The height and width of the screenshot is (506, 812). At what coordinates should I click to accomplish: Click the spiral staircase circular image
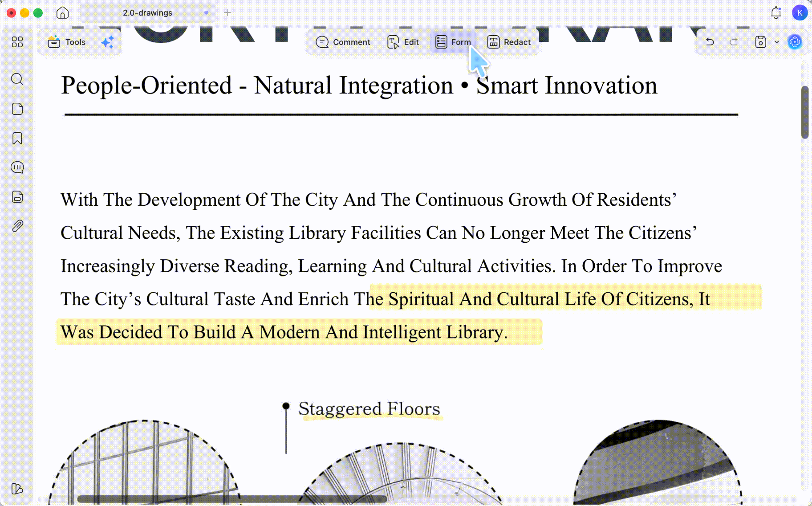400,473
